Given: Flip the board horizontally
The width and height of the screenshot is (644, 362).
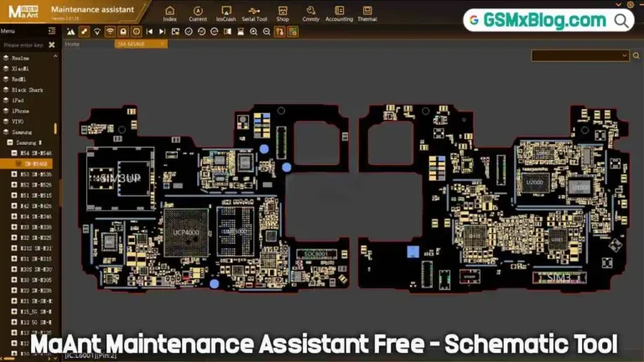Looking at the screenshot, I should pyautogui.click(x=227, y=32).
